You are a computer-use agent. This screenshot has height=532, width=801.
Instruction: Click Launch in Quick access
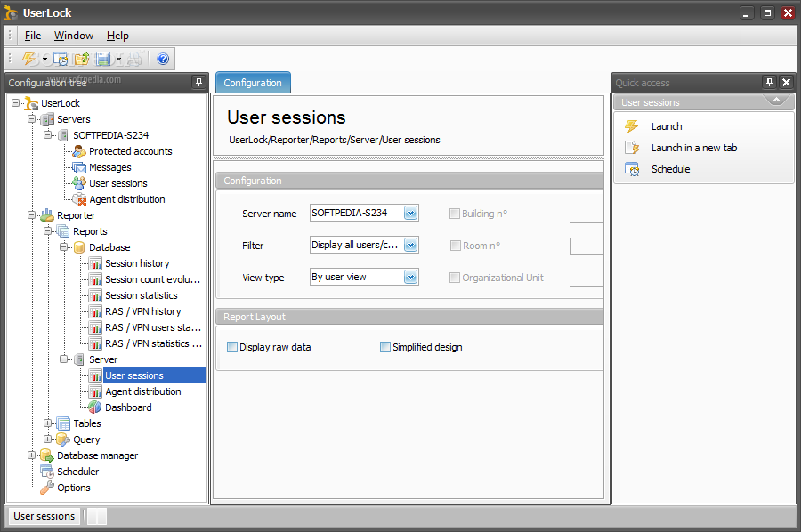coord(667,126)
